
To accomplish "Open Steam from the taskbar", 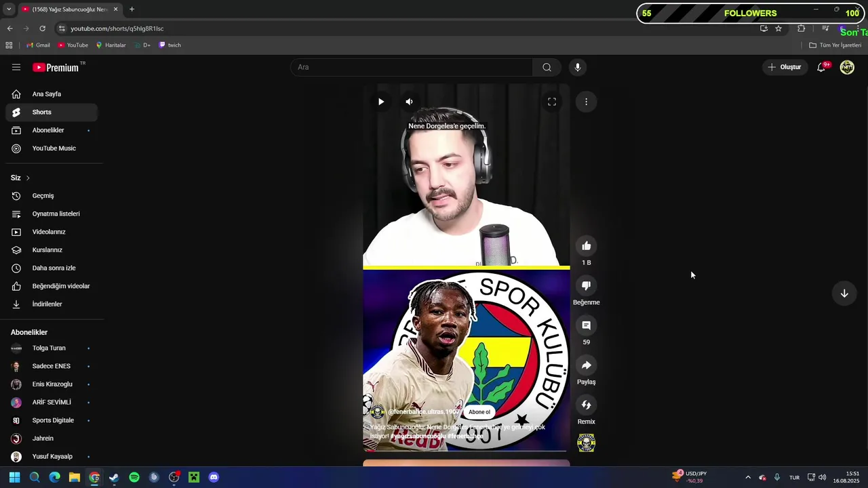I will click(114, 477).
